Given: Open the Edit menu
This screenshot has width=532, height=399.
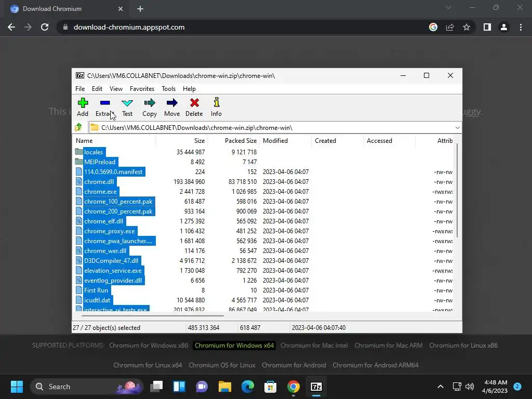Looking at the screenshot, I should (97, 89).
